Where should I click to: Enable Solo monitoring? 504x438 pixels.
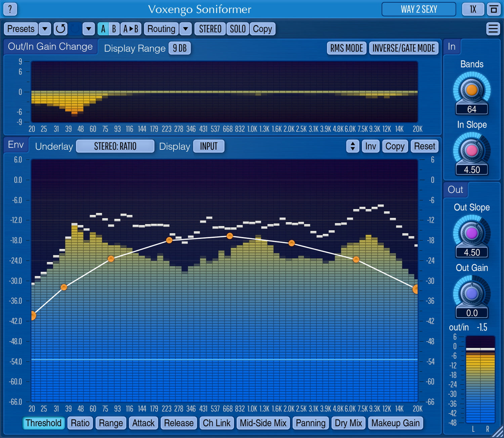238,29
